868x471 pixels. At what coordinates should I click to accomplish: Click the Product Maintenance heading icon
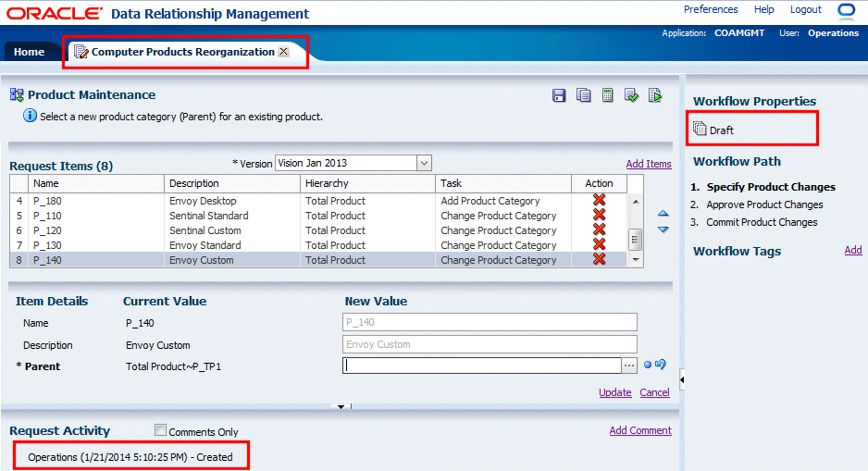coord(17,94)
